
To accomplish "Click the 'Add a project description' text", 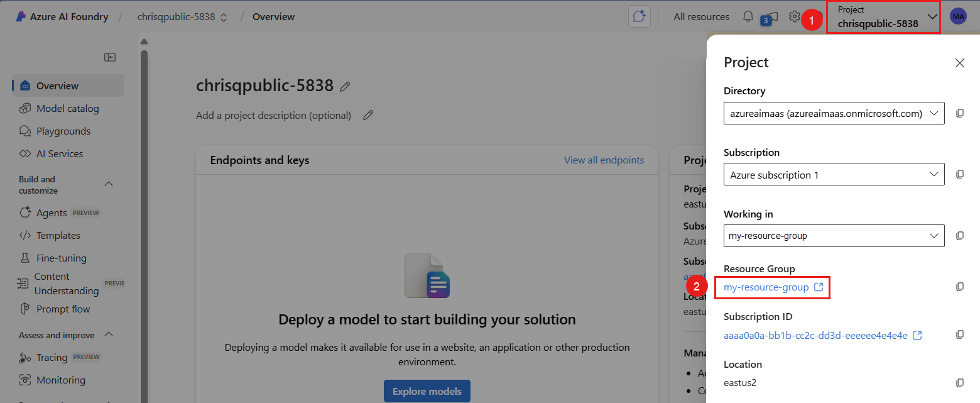I will point(273,115).
